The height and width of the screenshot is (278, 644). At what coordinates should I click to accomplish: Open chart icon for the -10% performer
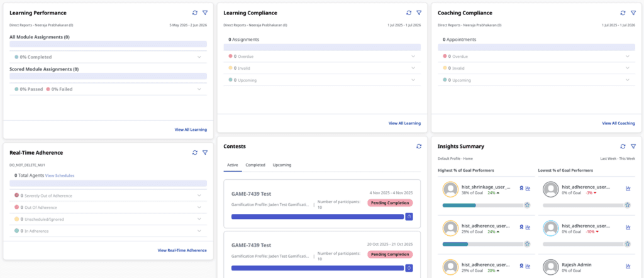pos(628,227)
